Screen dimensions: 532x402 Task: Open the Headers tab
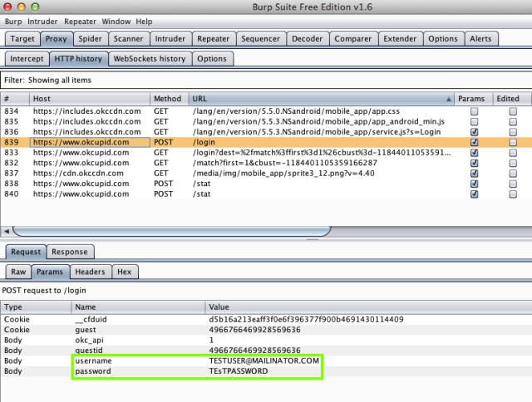pyautogui.click(x=91, y=272)
